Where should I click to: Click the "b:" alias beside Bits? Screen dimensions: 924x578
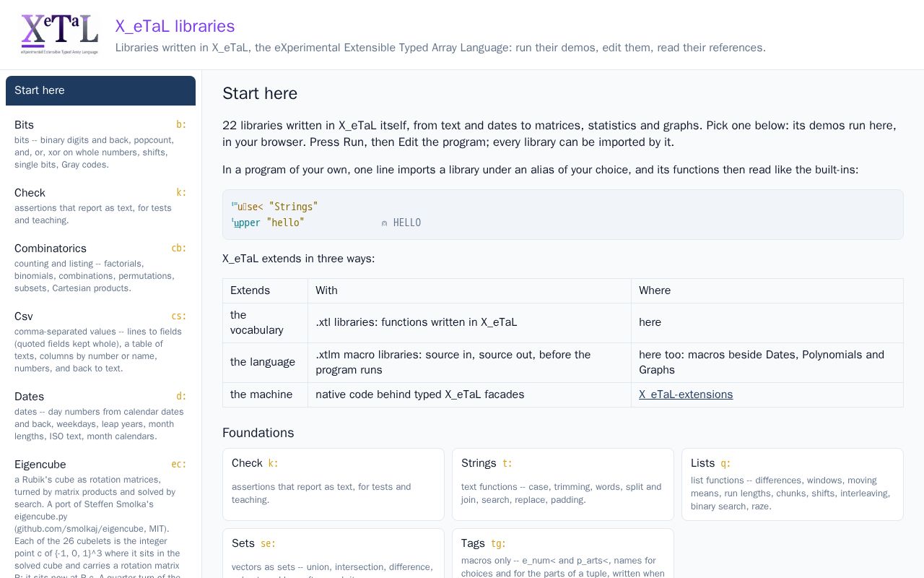(x=181, y=125)
